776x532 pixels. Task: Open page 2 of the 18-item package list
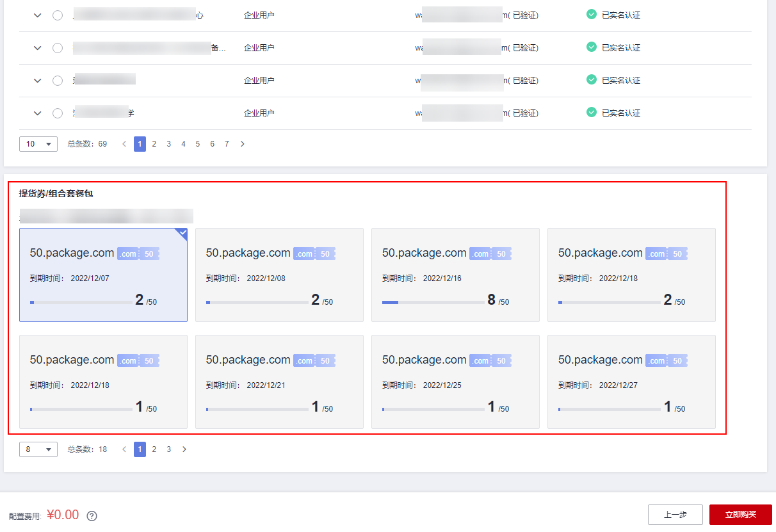(154, 449)
